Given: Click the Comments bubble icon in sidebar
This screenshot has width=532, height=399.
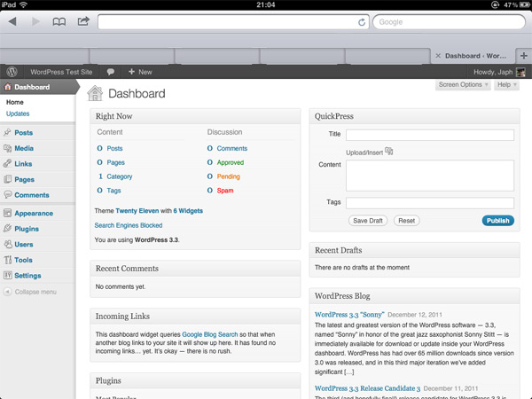Looking at the screenshot, I should coord(7,195).
